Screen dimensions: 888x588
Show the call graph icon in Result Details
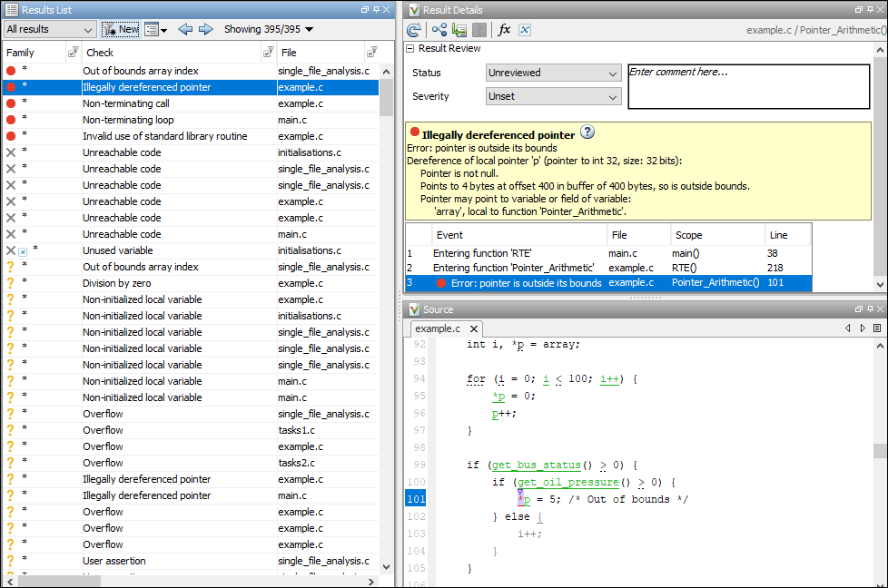click(439, 30)
